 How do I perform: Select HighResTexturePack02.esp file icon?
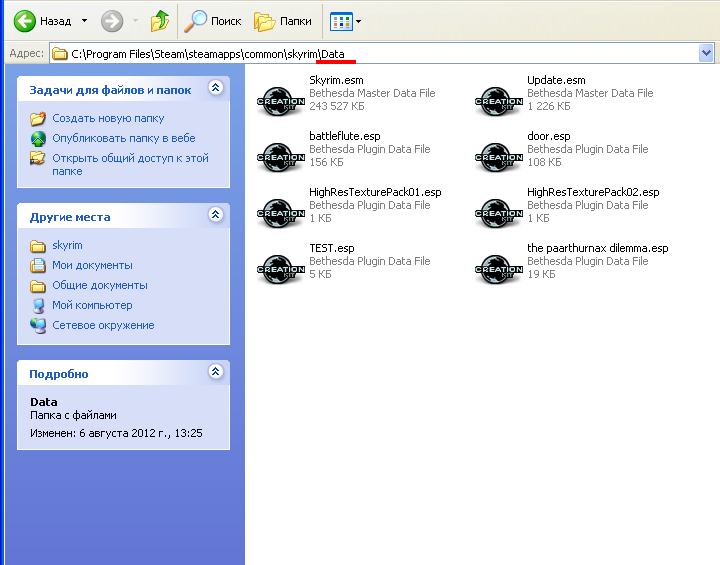point(499,213)
